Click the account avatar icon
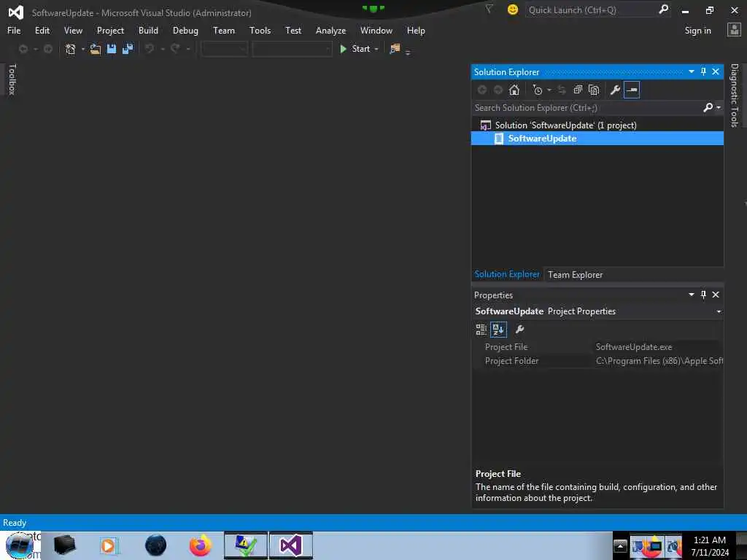 click(x=734, y=30)
